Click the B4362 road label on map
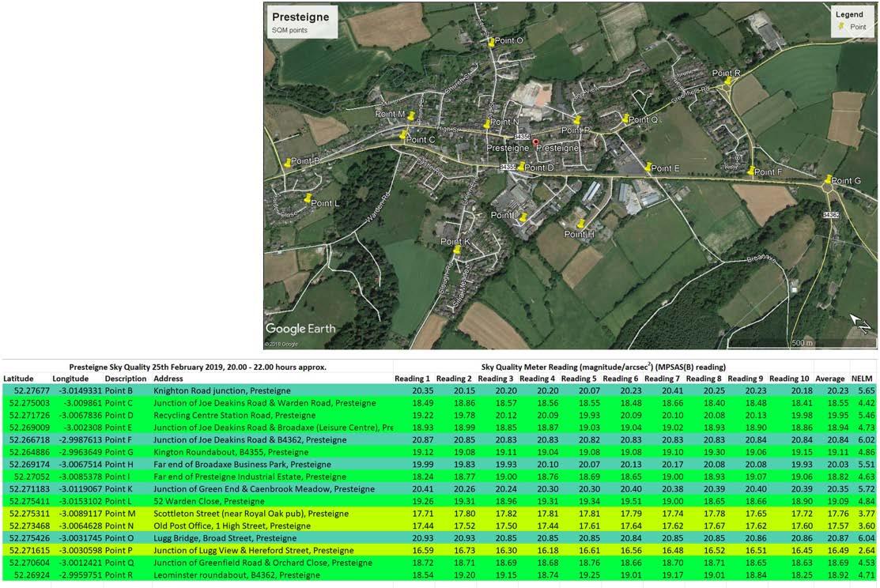Screen dimensions: 880x588 point(831,215)
